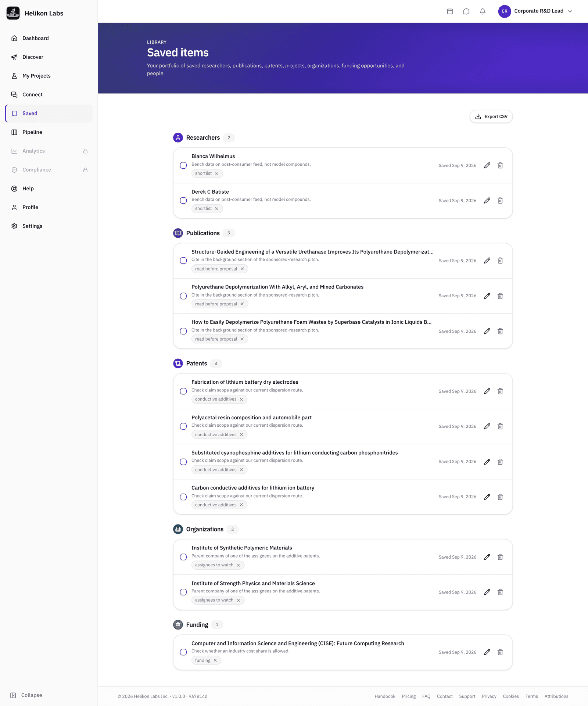Viewport: 588px width, 706px height.
Task: Delete the Substituted cyanophosphine additives patent
Action: 500,462
